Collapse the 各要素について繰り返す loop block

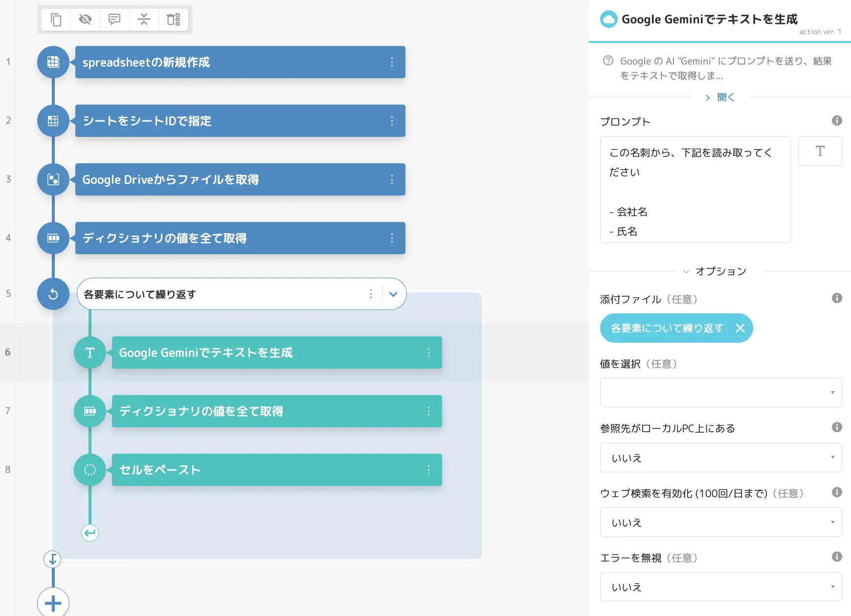tap(393, 294)
